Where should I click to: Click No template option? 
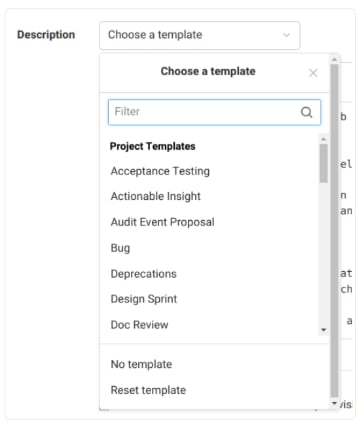[141, 364]
